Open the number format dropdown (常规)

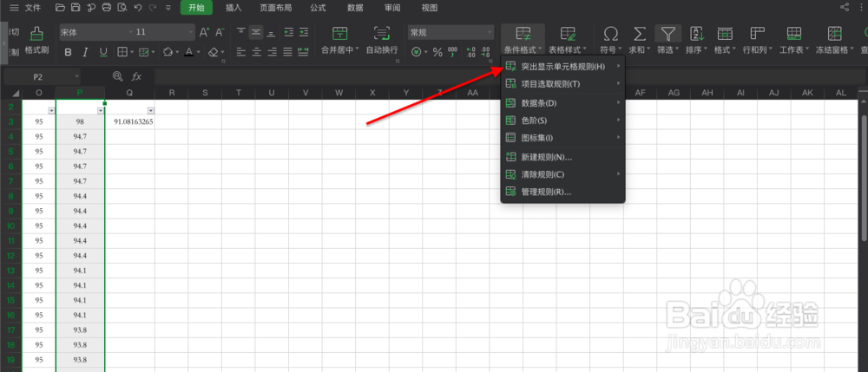click(x=490, y=33)
